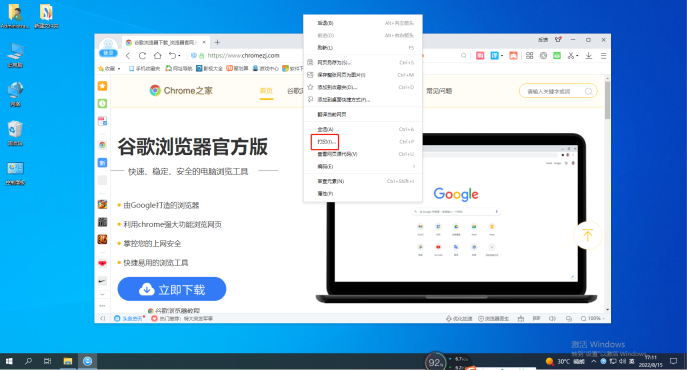Click the back arrow in browser toolbar
Screen dimensions: 687x370
[128, 56]
